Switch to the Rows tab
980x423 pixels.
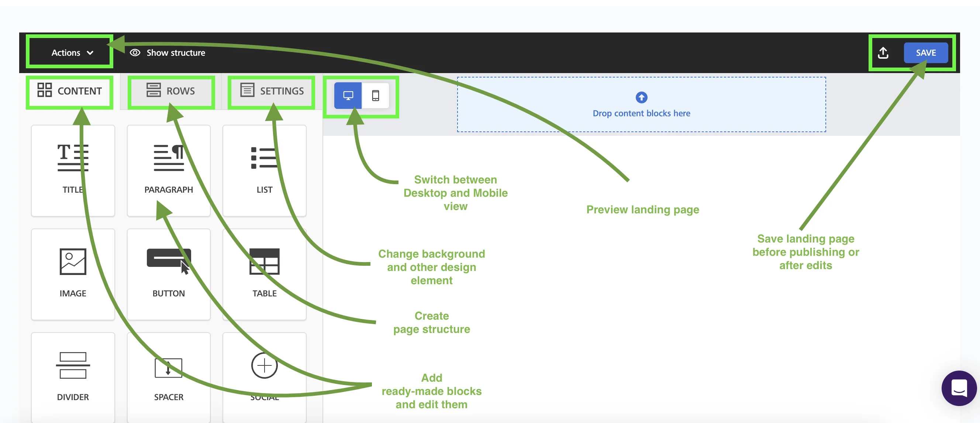pyautogui.click(x=170, y=90)
